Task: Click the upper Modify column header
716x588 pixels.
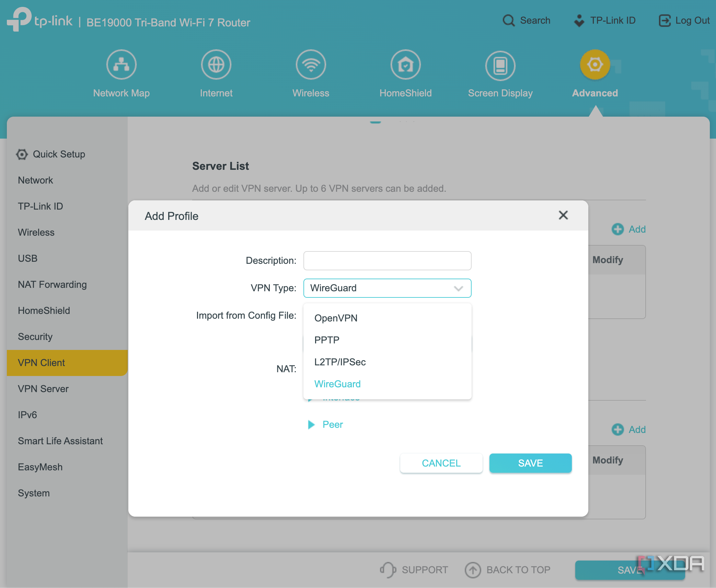Action: coord(608,260)
